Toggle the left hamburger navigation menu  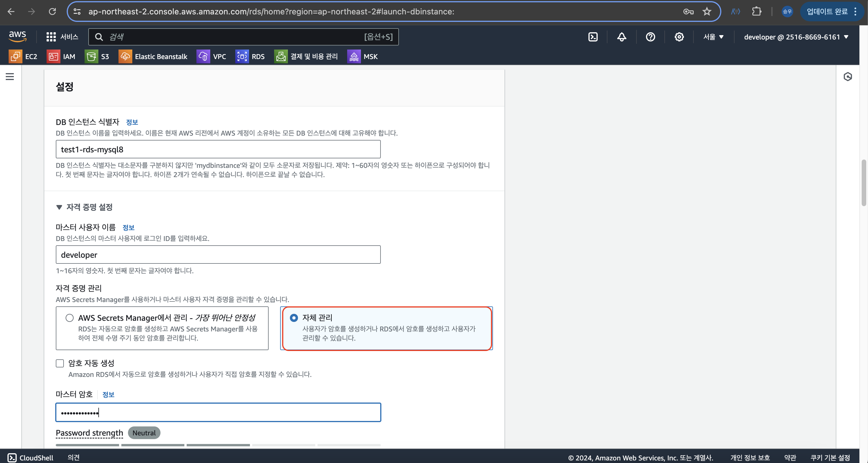coord(10,77)
